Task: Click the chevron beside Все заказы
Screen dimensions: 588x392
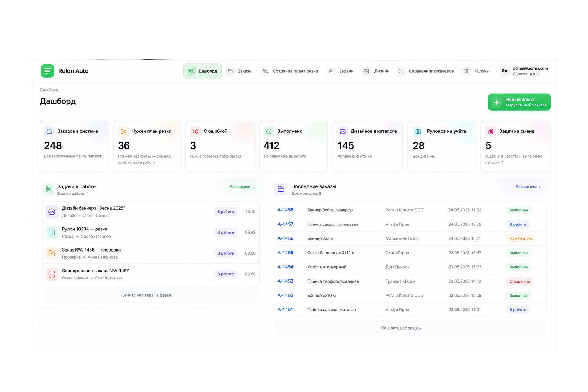Action: tap(539, 187)
